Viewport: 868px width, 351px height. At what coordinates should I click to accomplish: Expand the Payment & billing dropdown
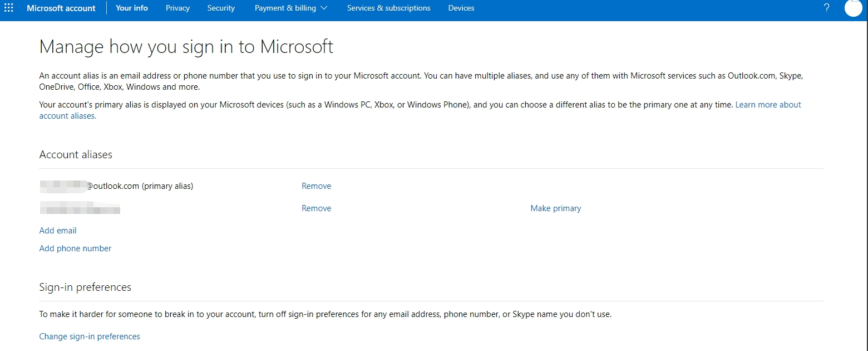point(290,8)
